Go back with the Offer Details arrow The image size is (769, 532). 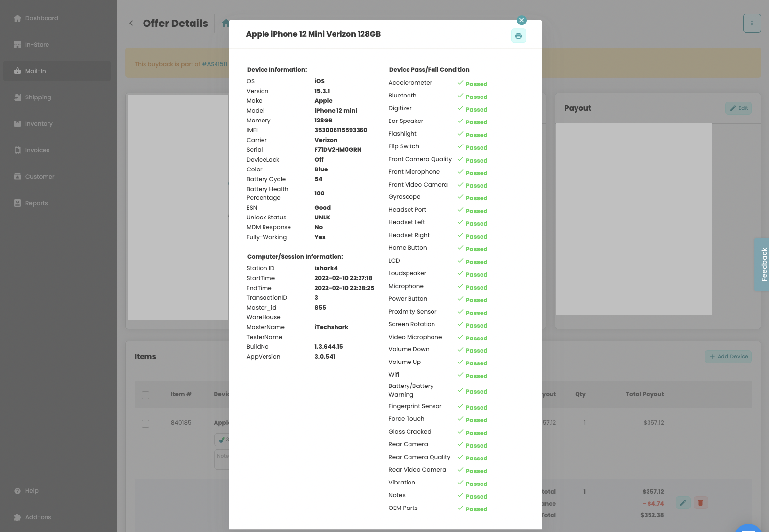click(131, 23)
